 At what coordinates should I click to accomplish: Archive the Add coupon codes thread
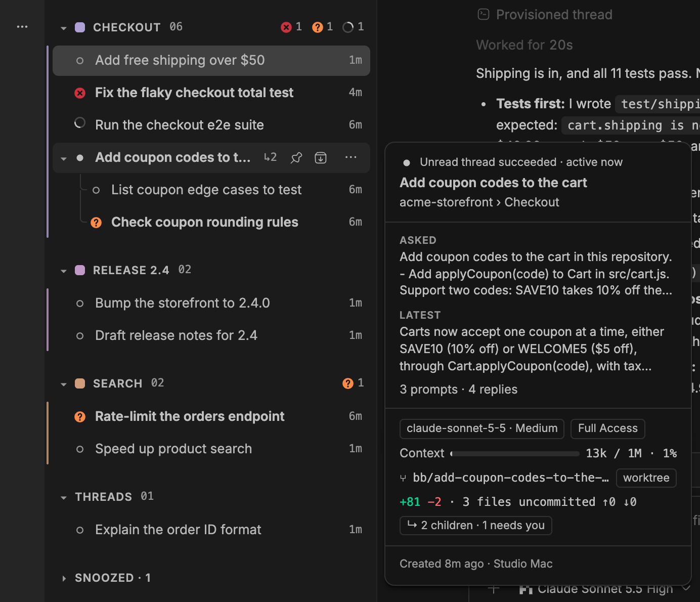[x=321, y=158]
